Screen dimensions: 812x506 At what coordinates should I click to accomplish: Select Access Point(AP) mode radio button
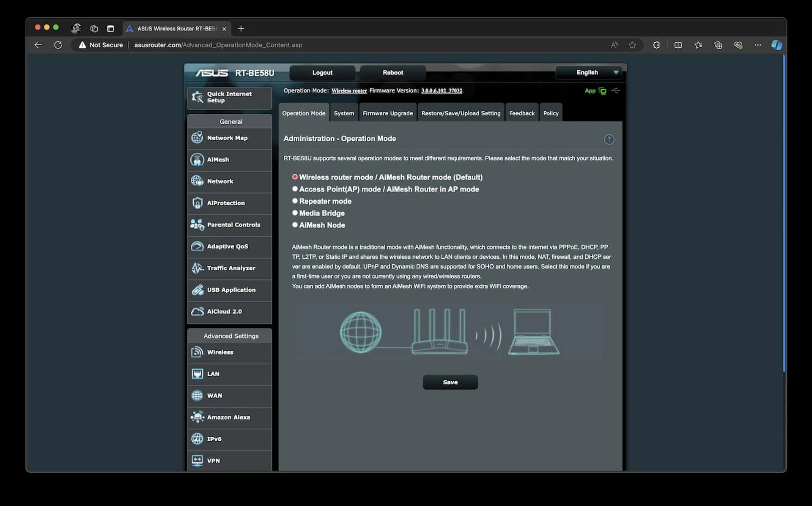tap(295, 189)
